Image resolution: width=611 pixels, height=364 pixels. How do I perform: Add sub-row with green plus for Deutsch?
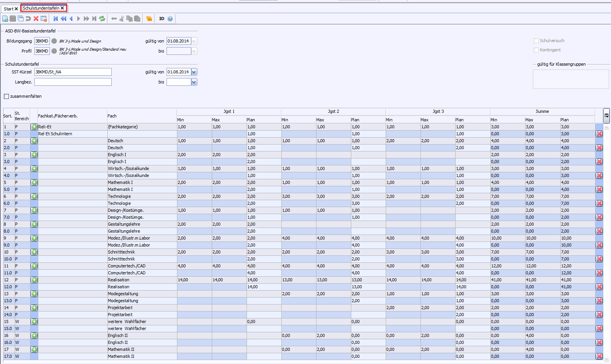pyautogui.click(x=34, y=141)
